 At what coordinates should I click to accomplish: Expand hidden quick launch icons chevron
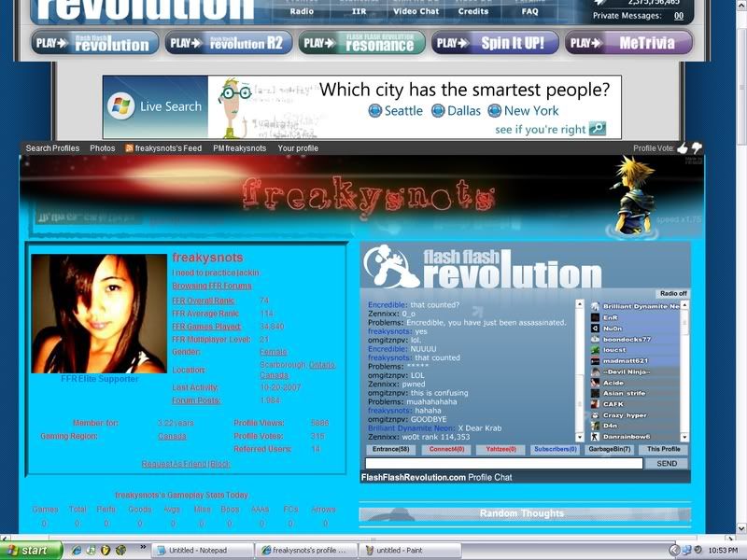click(x=143, y=548)
